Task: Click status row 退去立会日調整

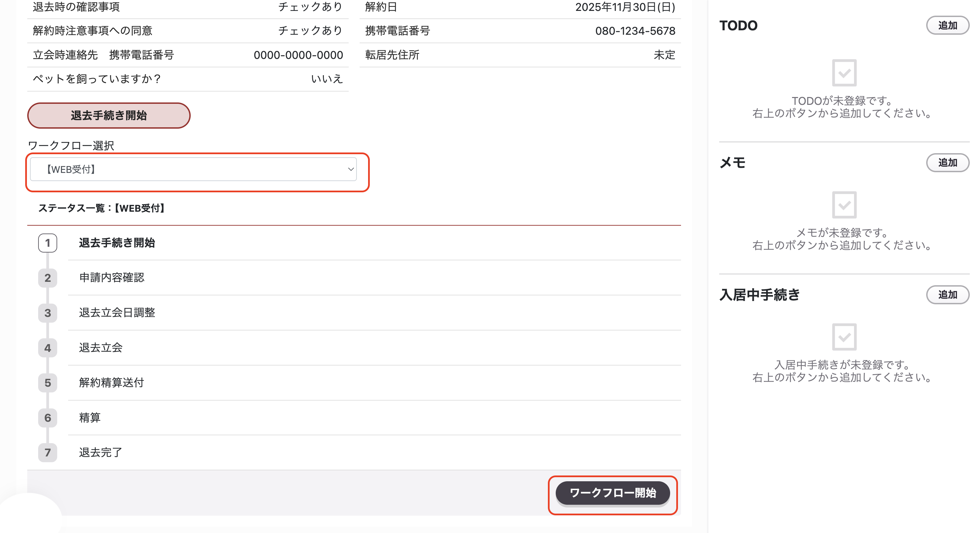Action: (x=374, y=313)
